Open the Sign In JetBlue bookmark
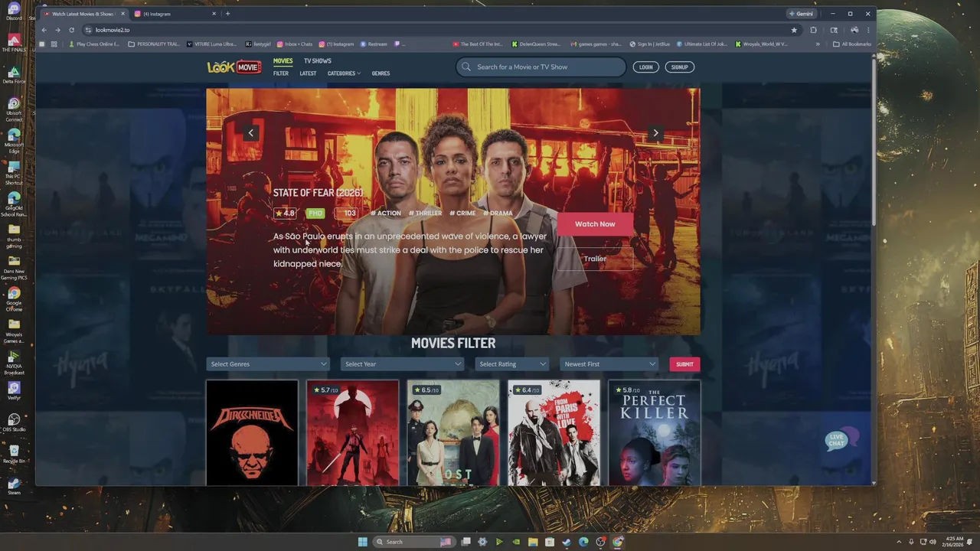Image resolution: width=980 pixels, height=551 pixels. [650, 44]
